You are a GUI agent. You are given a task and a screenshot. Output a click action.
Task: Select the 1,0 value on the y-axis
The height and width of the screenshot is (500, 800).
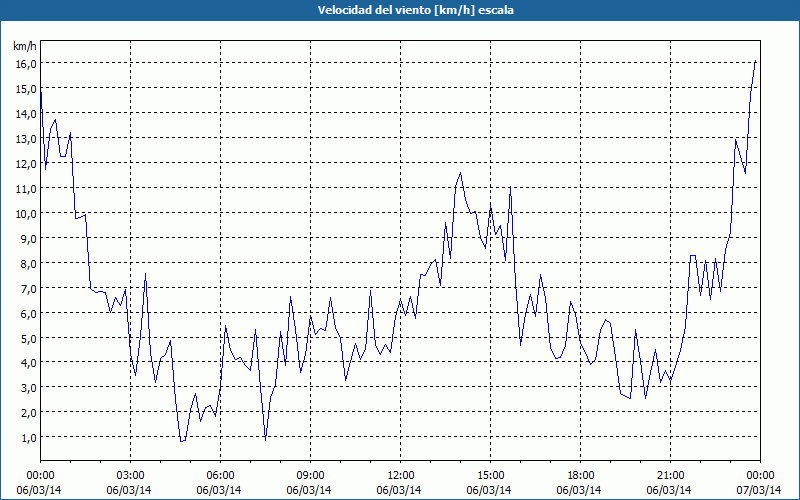coord(28,438)
